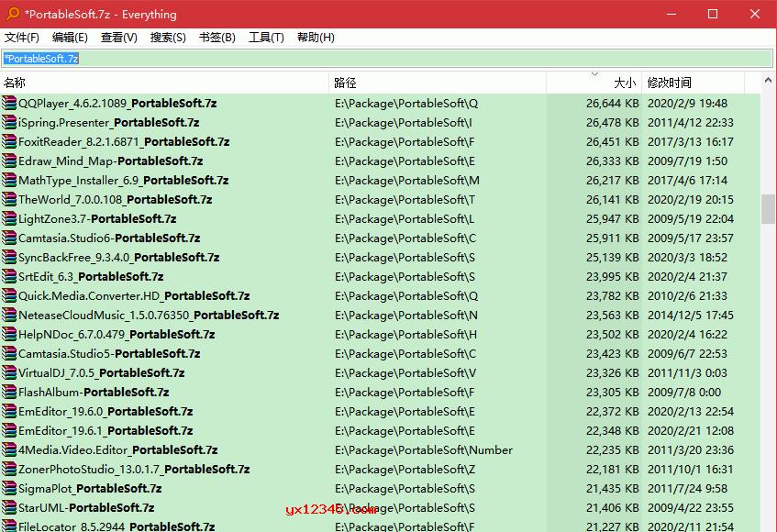Screen dimensions: 777x532
Task: Select the SyncBackFree_9.3.4.0 archive icon
Action: [x=9, y=257]
